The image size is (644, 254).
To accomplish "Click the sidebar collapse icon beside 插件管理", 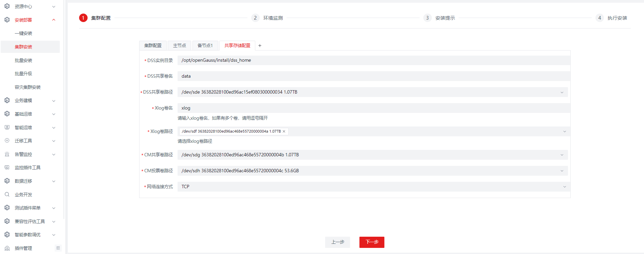I will pyautogui.click(x=58, y=248).
